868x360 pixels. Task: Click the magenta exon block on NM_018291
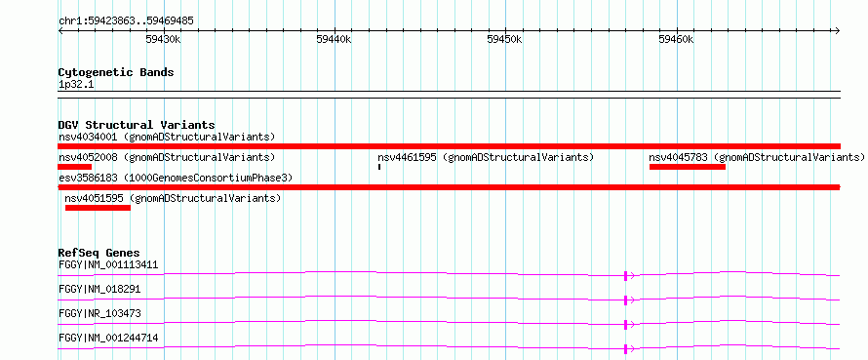click(625, 300)
